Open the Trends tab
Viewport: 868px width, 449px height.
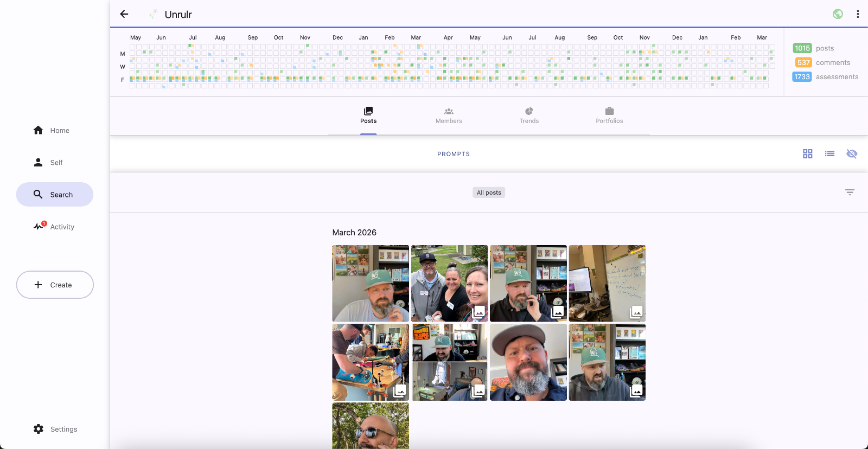click(x=529, y=116)
